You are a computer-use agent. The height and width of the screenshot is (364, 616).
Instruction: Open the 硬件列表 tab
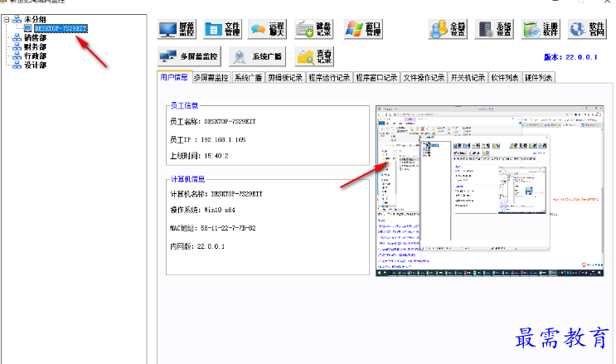pyautogui.click(x=539, y=78)
